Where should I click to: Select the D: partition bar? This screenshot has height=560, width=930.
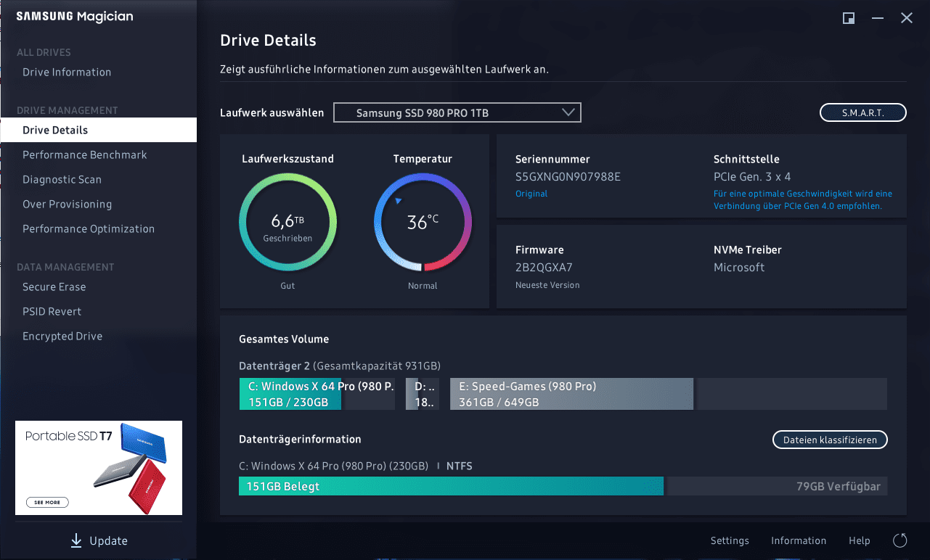423,394
